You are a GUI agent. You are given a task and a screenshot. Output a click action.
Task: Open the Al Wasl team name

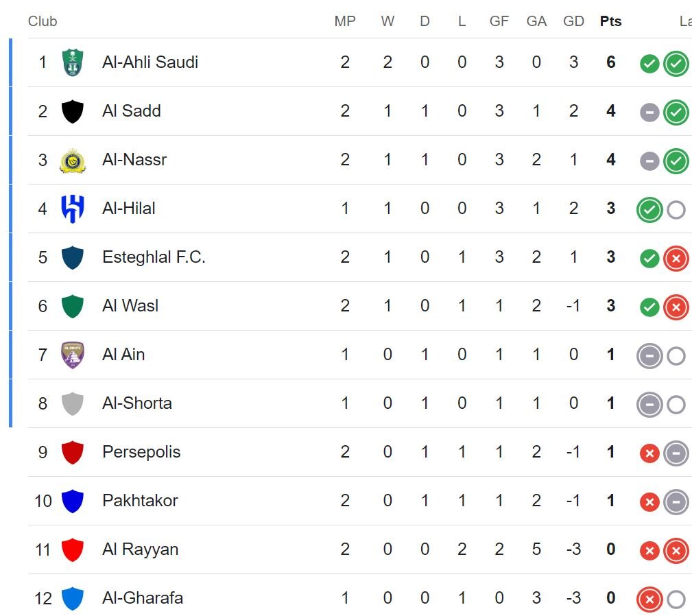click(130, 306)
